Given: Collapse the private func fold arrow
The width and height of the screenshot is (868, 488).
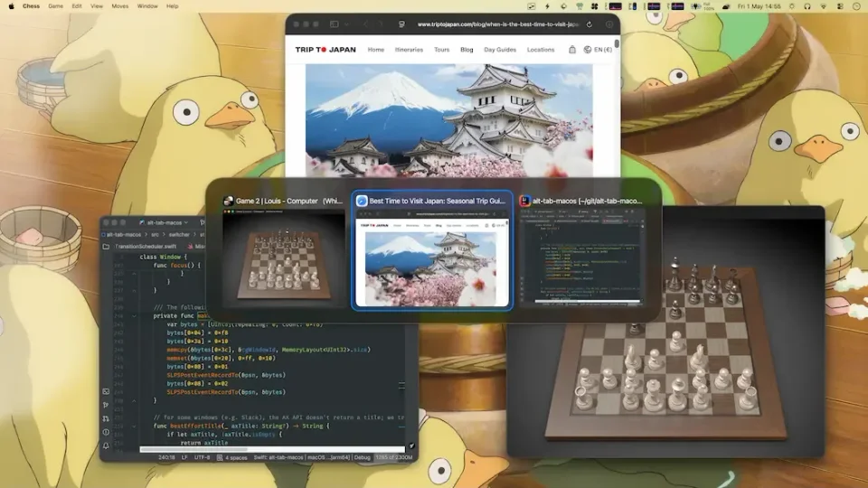Looking at the screenshot, I should [x=134, y=316].
